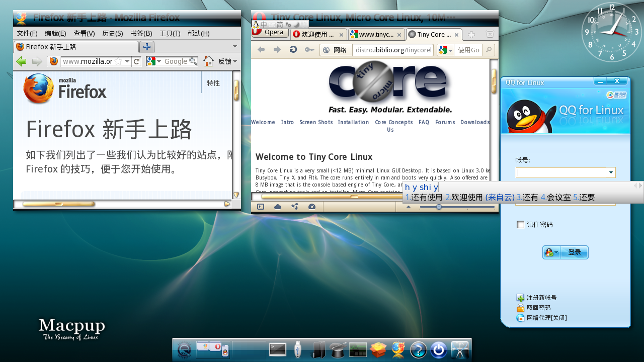This screenshot has height=362, width=644.
Task: Open the 工具 tools menu in Firefox
Action: pyautogui.click(x=170, y=34)
